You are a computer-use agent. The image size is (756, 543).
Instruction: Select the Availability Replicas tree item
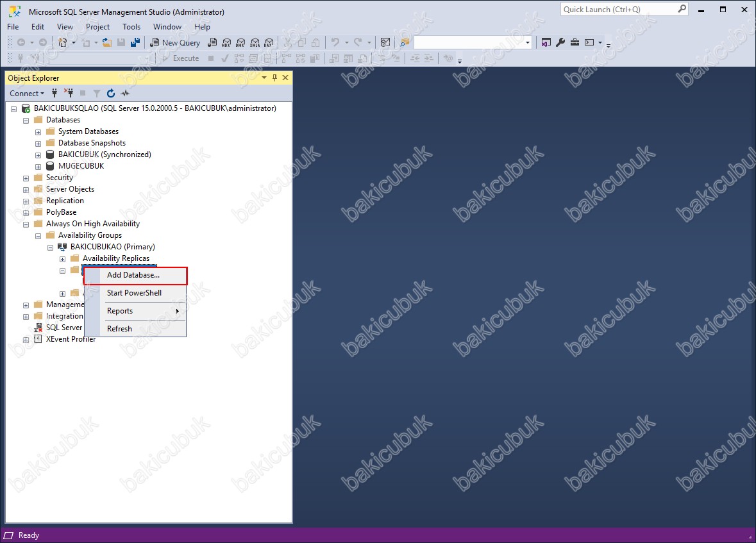click(x=116, y=258)
